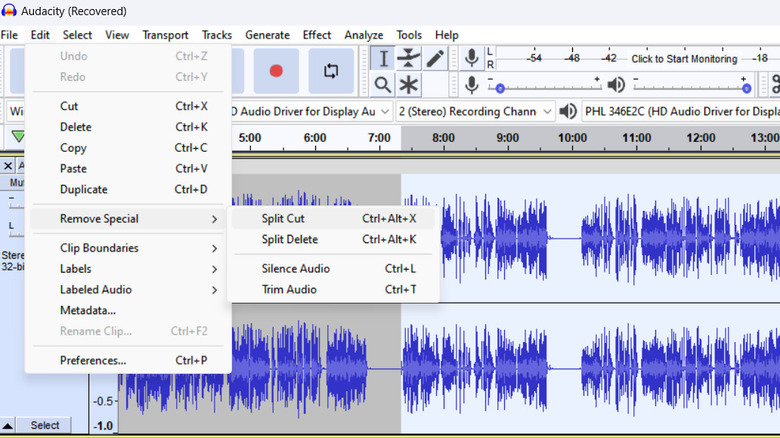
Task: Choose Cut from Edit menu
Action: tap(128, 106)
